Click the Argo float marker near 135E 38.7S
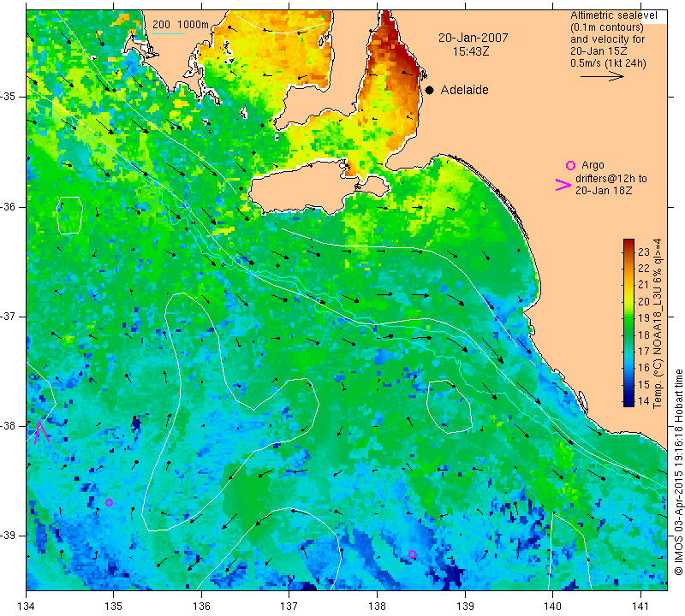Screen dimensions: 685x616 click(110, 502)
